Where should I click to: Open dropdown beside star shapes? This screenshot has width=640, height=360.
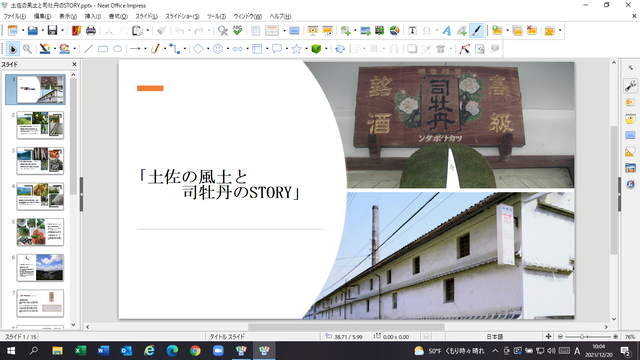(306, 49)
